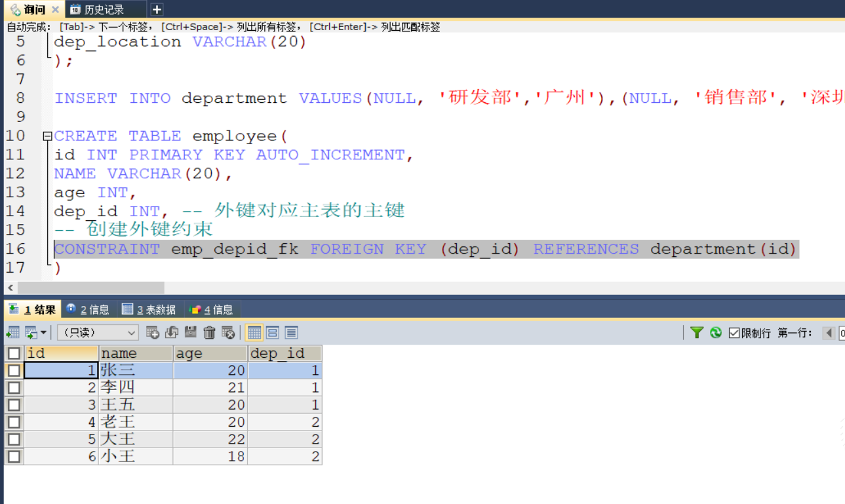This screenshot has height=504, width=845.
Task: Click the copy result data icon
Action: [x=31, y=333]
